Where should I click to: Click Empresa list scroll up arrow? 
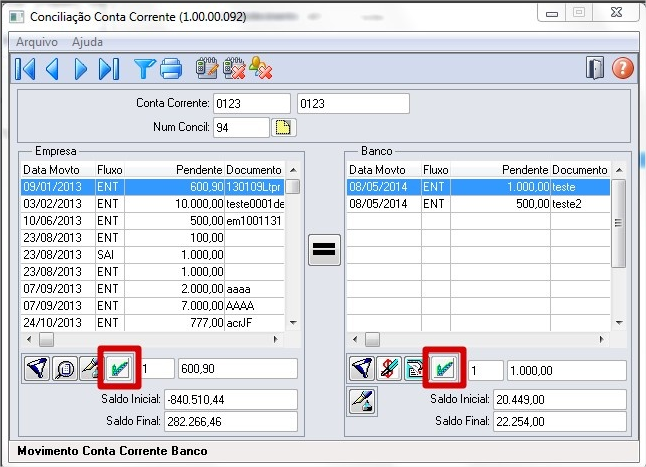pyautogui.click(x=293, y=170)
